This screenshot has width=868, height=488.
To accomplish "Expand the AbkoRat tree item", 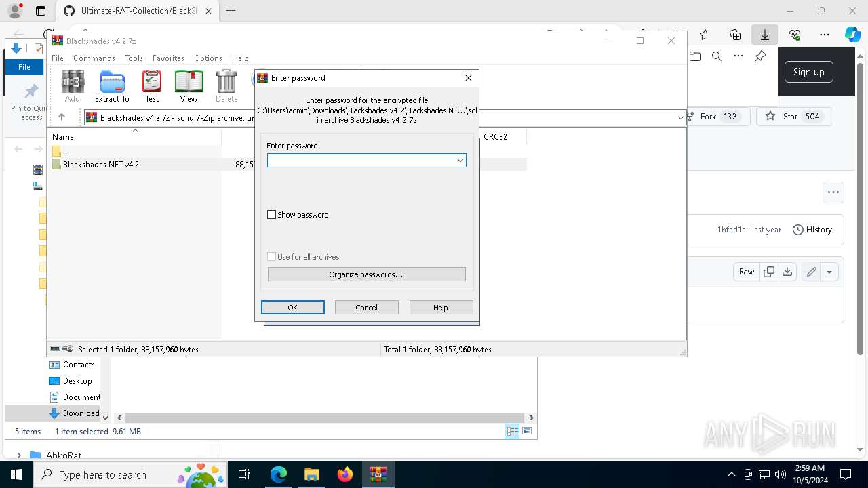I will (x=19, y=455).
